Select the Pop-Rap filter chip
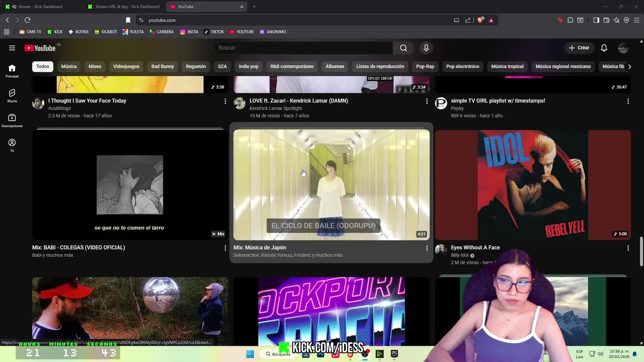This screenshot has height=362, width=644. tap(425, 66)
